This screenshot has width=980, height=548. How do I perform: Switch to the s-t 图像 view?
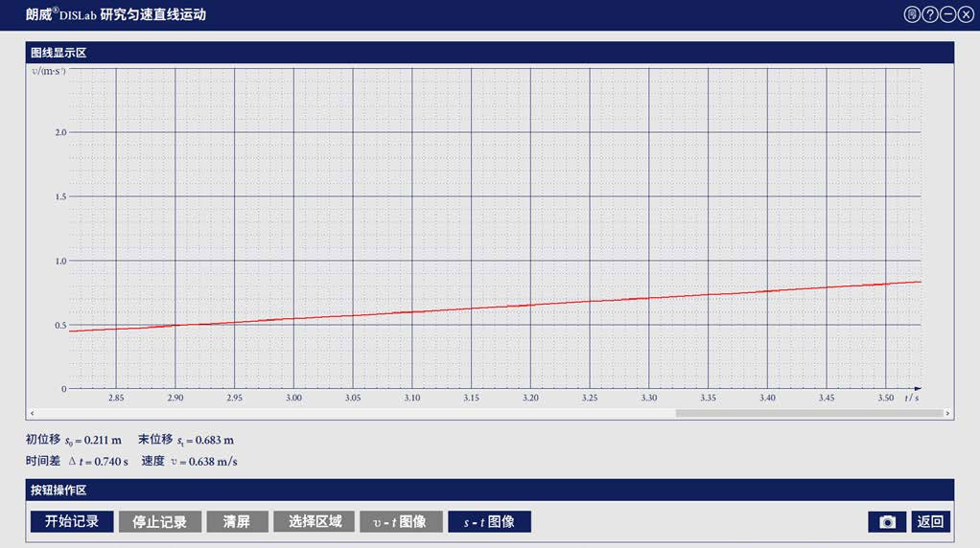pyautogui.click(x=489, y=522)
